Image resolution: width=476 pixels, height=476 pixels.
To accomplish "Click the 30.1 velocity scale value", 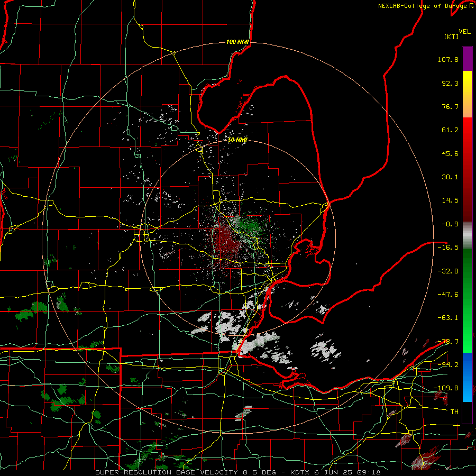I will pyautogui.click(x=450, y=177).
